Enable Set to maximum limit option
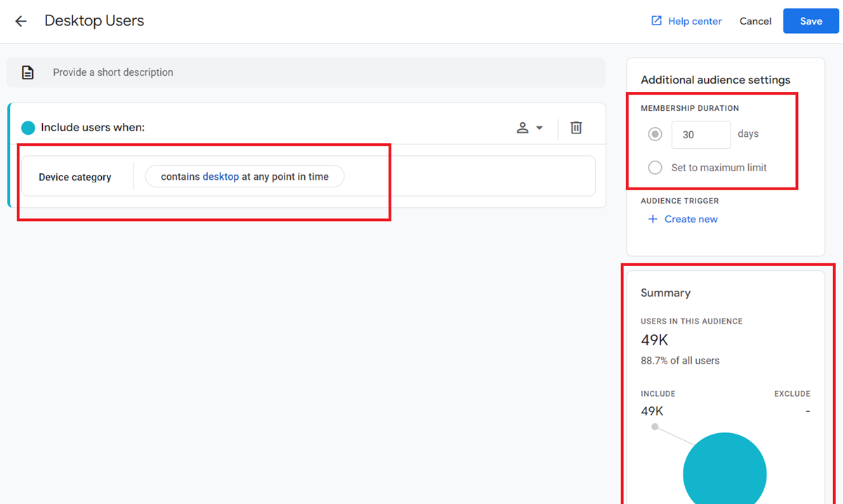The width and height of the screenshot is (843, 504). tap(655, 167)
